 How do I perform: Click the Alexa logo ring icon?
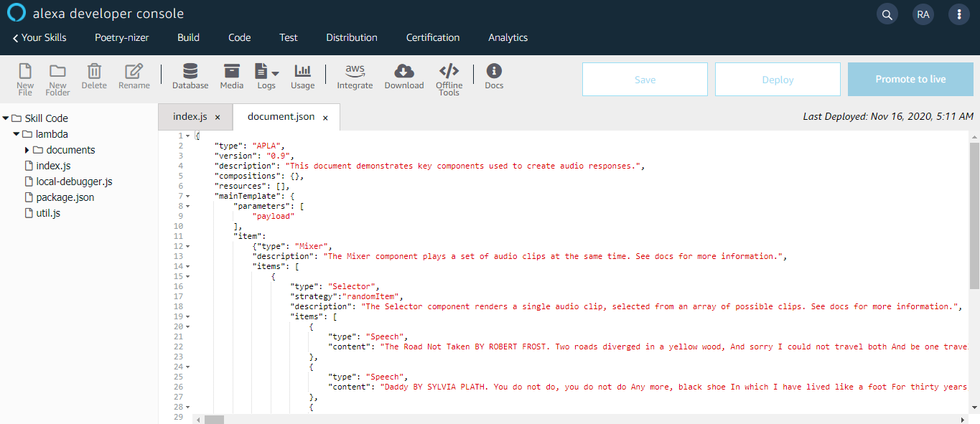pos(16,14)
